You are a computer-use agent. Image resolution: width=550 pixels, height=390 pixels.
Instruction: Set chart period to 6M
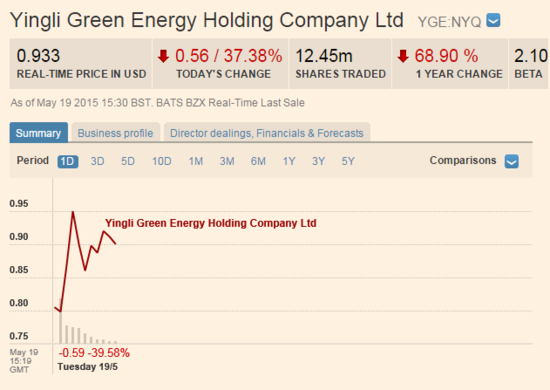click(x=258, y=161)
